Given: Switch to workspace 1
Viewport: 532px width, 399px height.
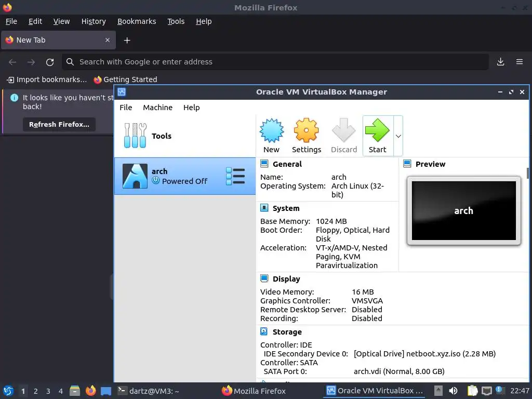Looking at the screenshot, I should (x=23, y=391).
